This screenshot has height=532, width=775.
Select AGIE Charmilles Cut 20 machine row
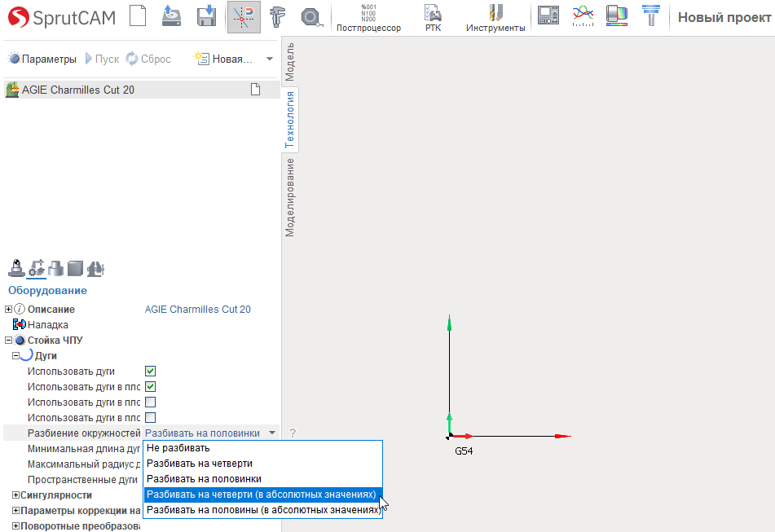pos(141,90)
